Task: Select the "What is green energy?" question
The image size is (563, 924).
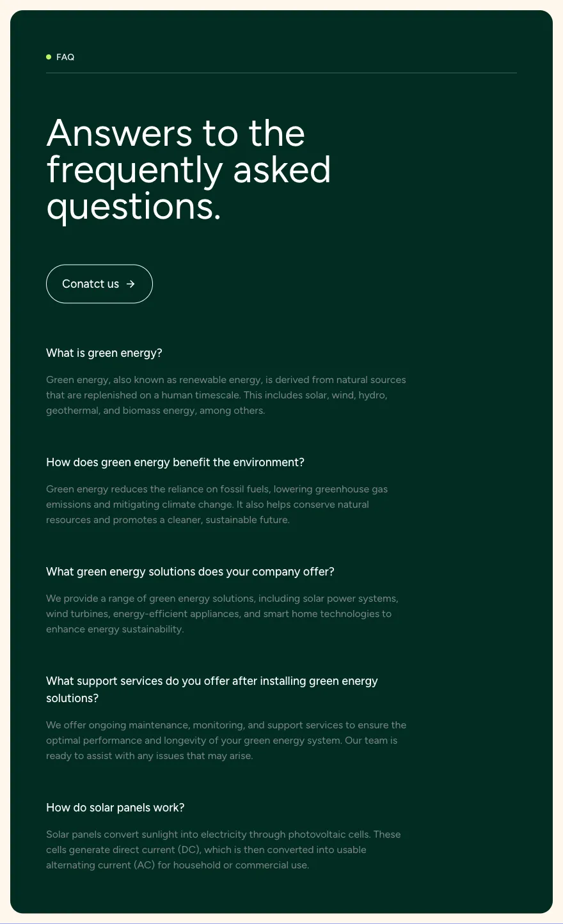Action: click(x=104, y=353)
